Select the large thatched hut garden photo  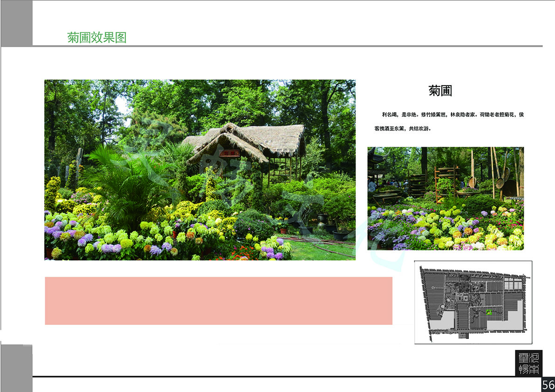199,169
